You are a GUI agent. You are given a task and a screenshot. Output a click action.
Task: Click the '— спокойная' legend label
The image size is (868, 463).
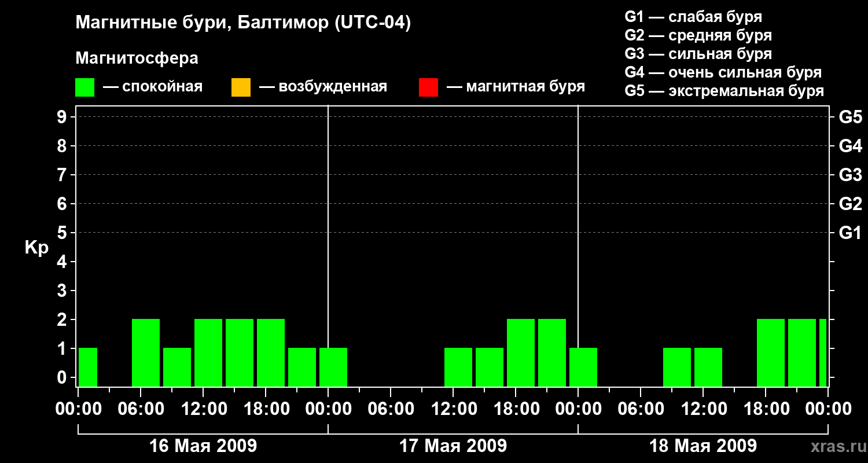[153, 87]
